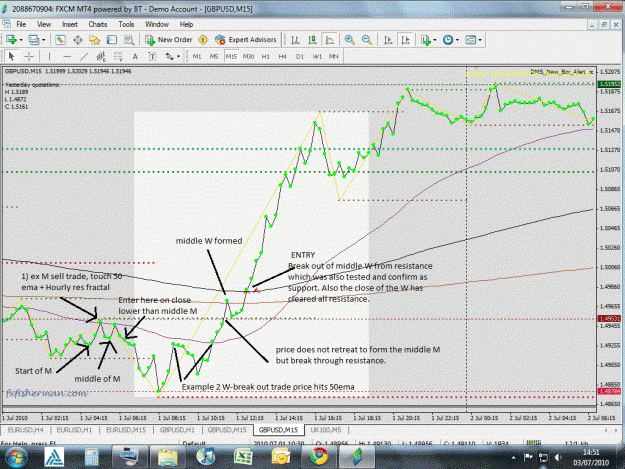
Task: Open the Windows Start menu
Action: point(15,457)
